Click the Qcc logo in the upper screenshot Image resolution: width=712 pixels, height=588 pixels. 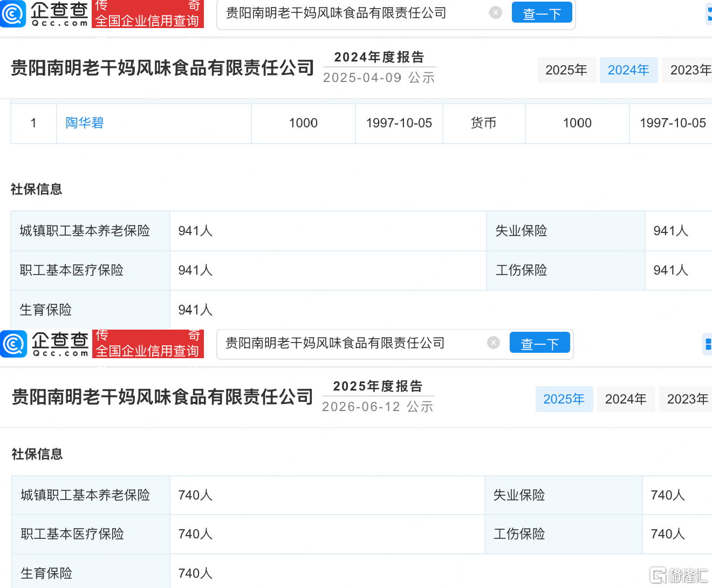(x=45, y=13)
